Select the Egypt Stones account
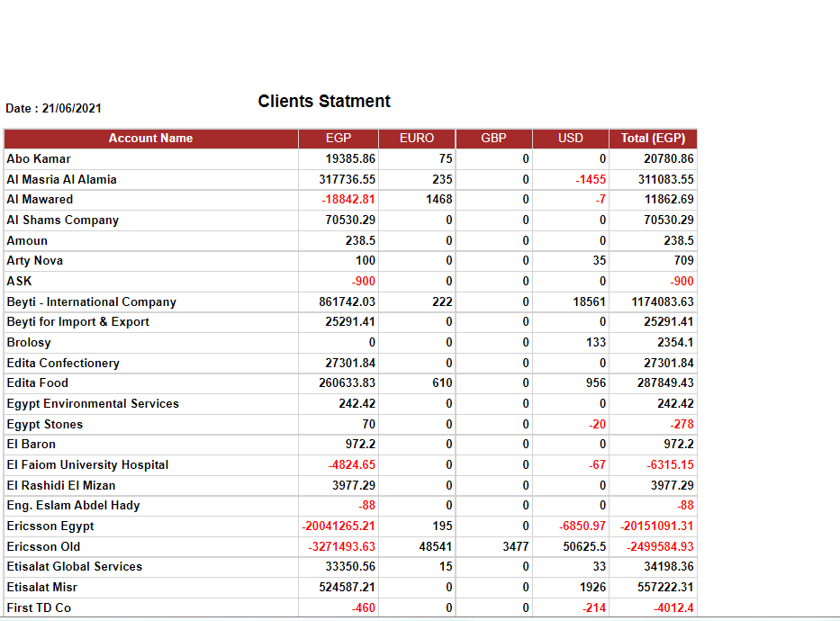The width and height of the screenshot is (840, 621). pyautogui.click(x=45, y=425)
